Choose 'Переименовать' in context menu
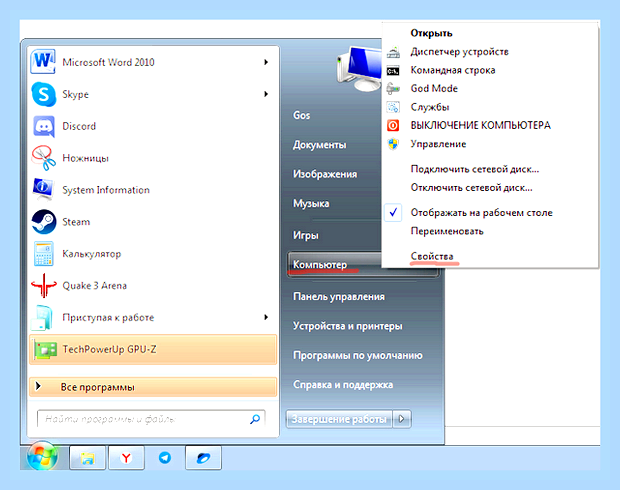620x490 pixels. point(447,231)
